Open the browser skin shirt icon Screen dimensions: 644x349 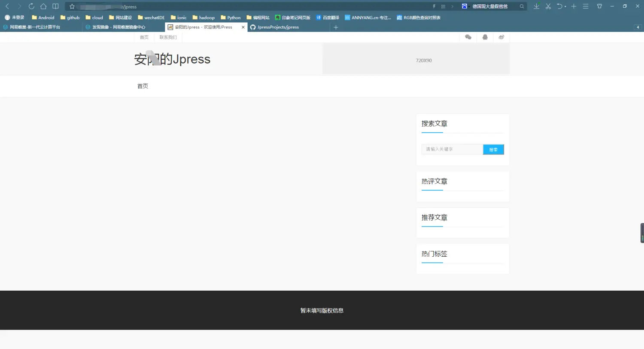599,6
